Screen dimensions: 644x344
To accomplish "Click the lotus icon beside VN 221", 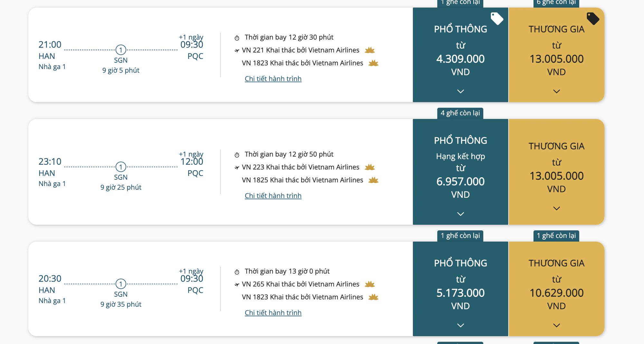I will [370, 50].
